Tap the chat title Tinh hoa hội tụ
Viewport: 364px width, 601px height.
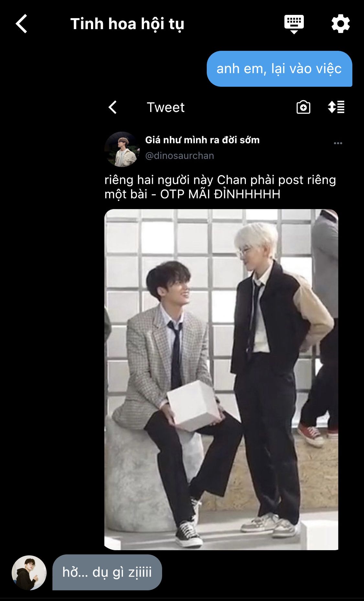(x=127, y=24)
